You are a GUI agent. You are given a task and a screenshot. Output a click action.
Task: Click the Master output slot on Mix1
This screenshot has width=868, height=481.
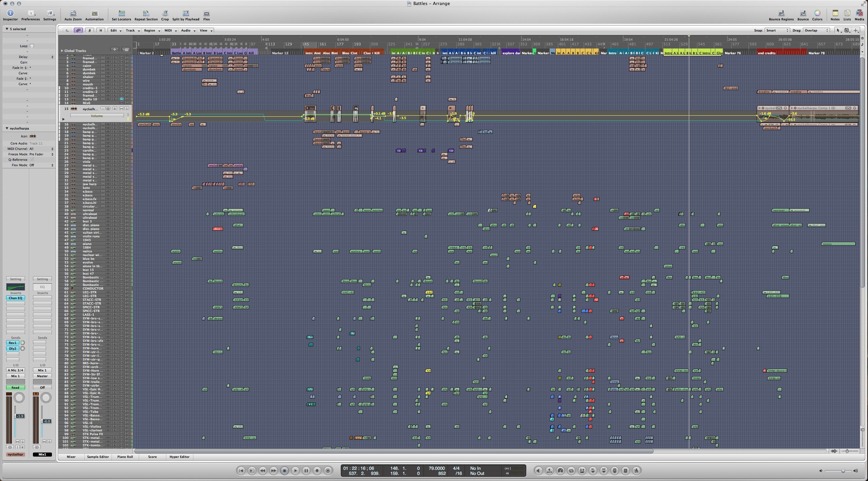click(x=42, y=376)
